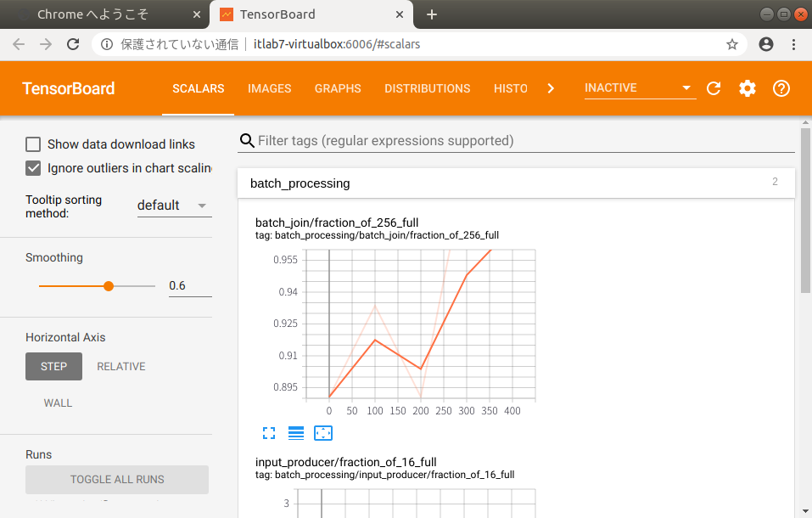The image size is (812, 518).
Task: Switch to the DISTRIBUTIONS tab
Action: pos(428,88)
